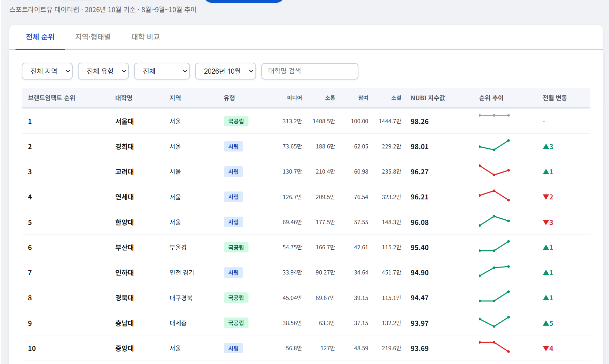Image resolution: width=609 pixels, height=364 pixels.
Task: Click the rank trend sparkline for 서울대
Action: click(494, 115)
